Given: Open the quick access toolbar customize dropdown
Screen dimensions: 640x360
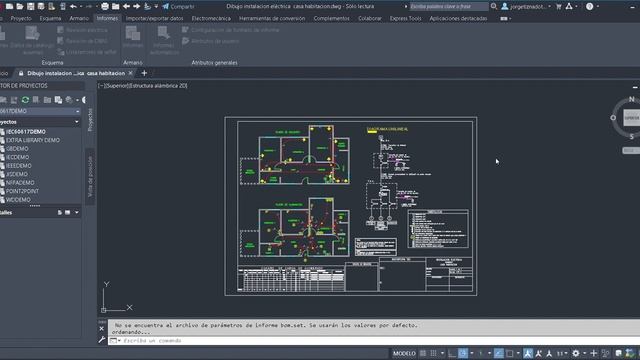Looking at the screenshot, I should point(156,7).
